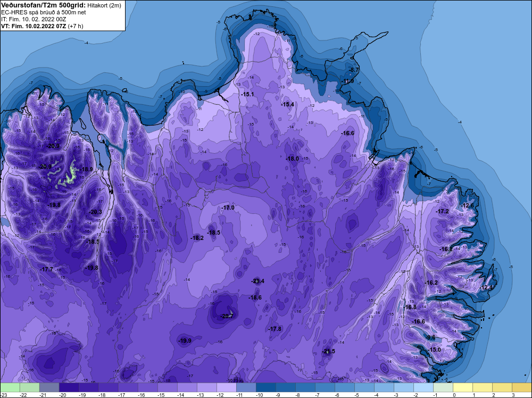This screenshot has width=532, height=398.
Task: Click the -17.2 temperature value
Action: (442, 211)
